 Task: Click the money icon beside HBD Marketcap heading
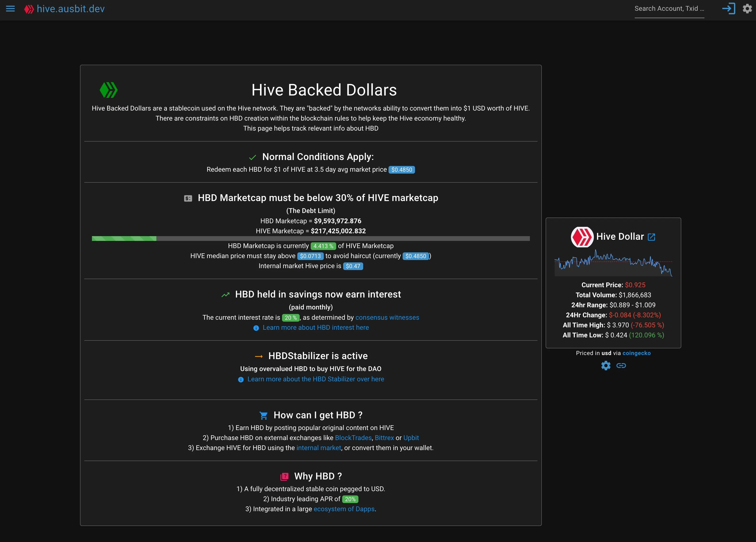tap(188, 198)
